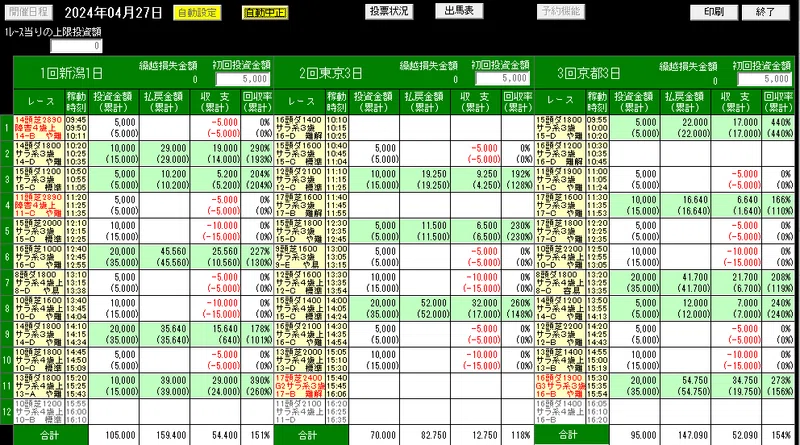
Task: Click Niigata payout cell 29,000 in race 2
Action: pos(164,154)
